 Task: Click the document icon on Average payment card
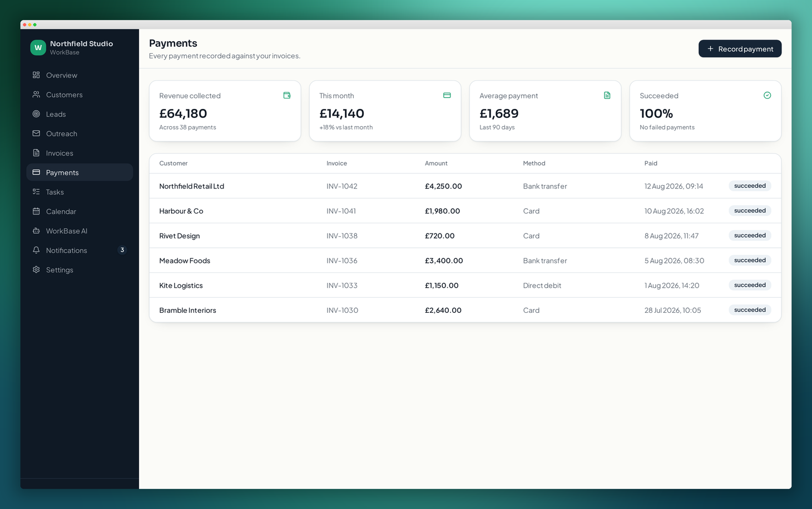tap(607, 96)
